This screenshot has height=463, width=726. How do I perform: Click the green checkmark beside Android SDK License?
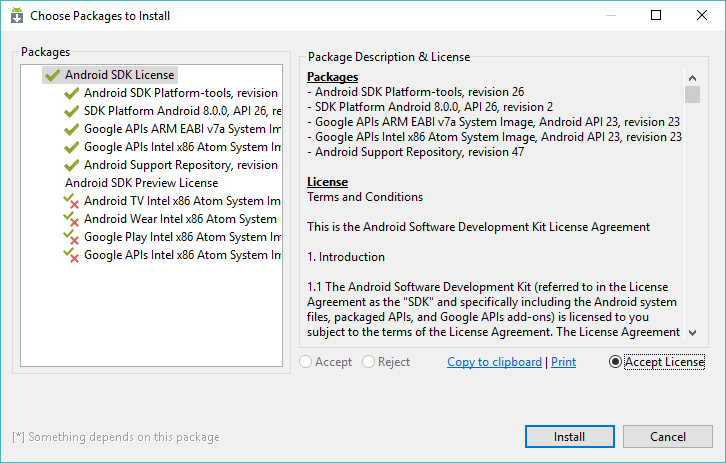tap(52, 75)
